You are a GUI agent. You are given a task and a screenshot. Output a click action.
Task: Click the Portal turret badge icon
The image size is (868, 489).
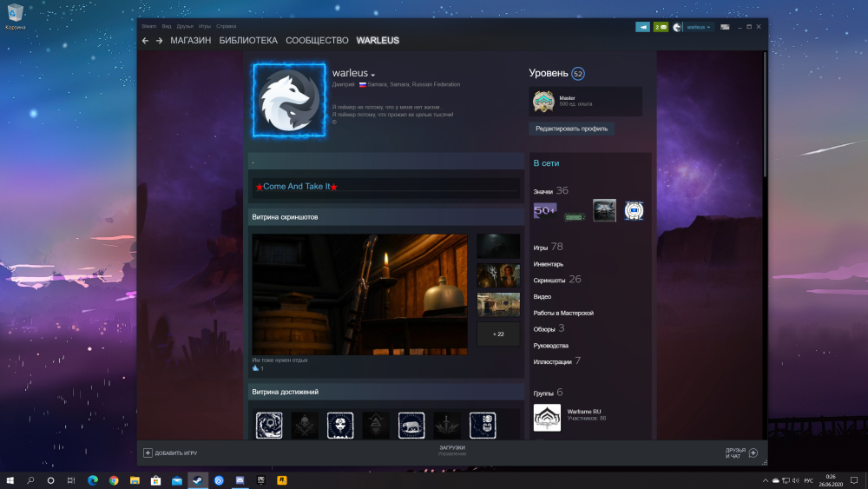coord(634,210)
